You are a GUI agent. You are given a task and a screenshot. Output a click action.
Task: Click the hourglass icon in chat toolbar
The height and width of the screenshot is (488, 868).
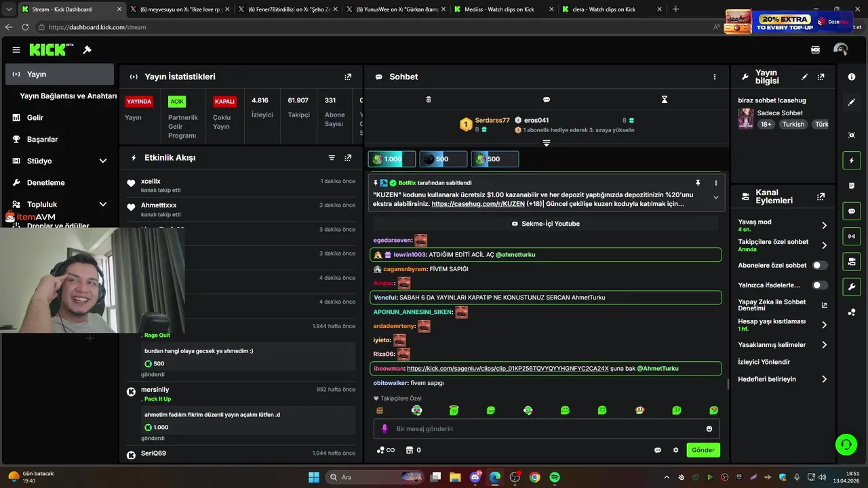(x=665, y=100)
